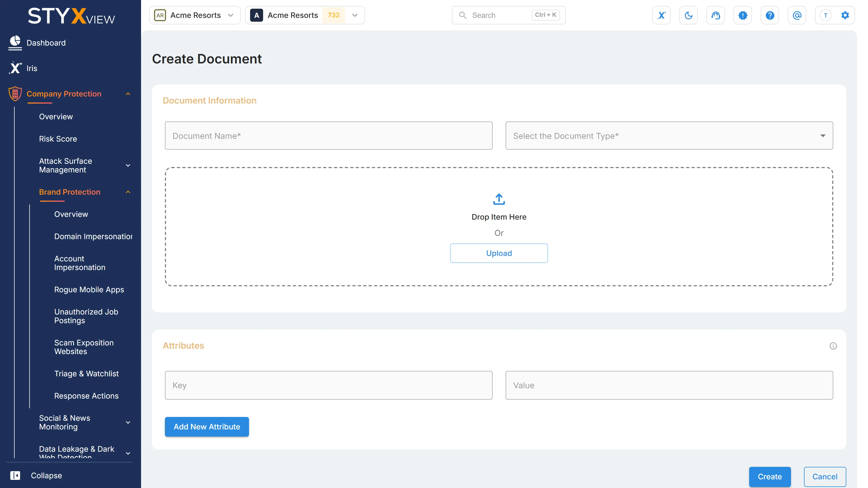Click the STYX VIEW logo
Viewport: 868px width, 488px height.
pyautogui.click(x=71, y=16)
